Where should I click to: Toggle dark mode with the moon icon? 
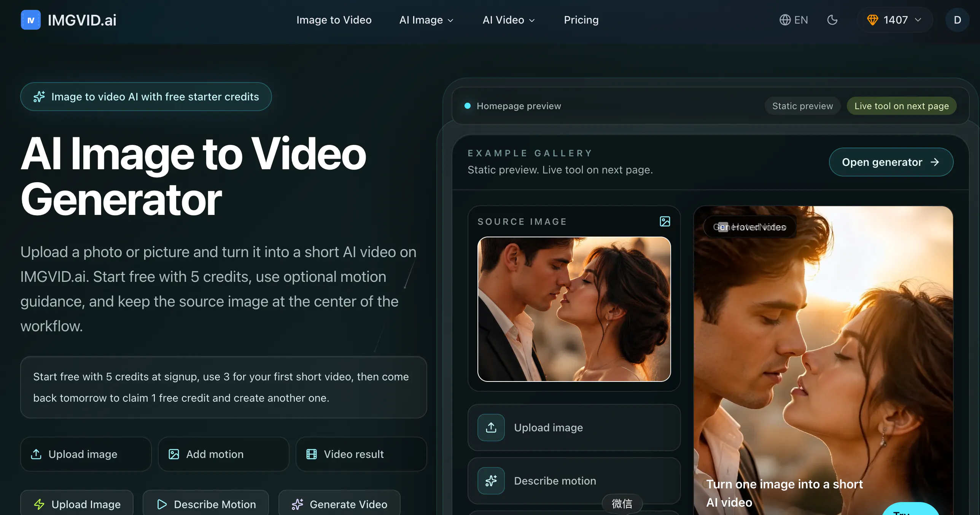pyautogui.click(x=832, y=20)
